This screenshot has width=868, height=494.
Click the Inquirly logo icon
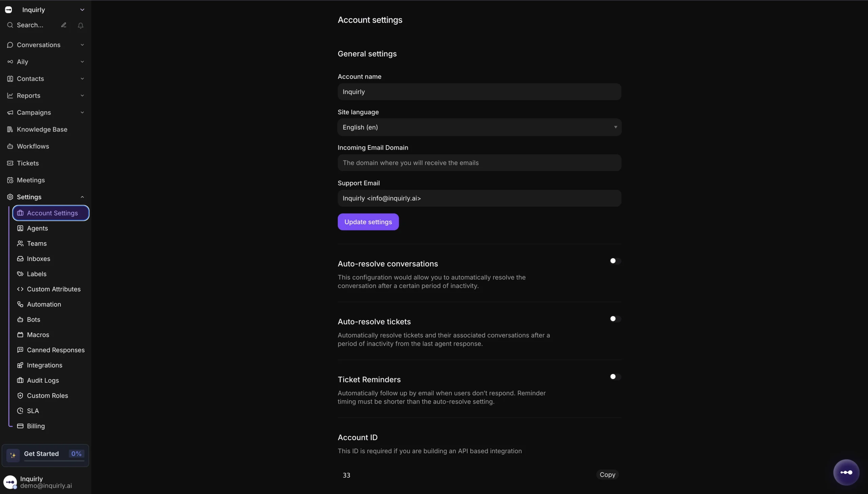point(8,10)
